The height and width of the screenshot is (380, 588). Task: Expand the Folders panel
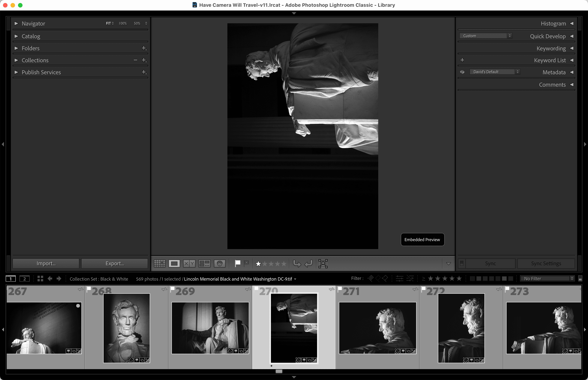[16, 48]
